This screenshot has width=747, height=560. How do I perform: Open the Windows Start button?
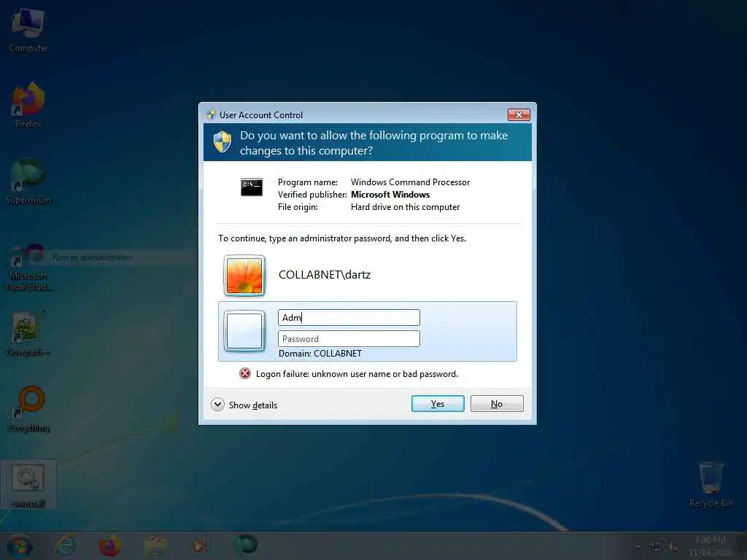(20, 545)
